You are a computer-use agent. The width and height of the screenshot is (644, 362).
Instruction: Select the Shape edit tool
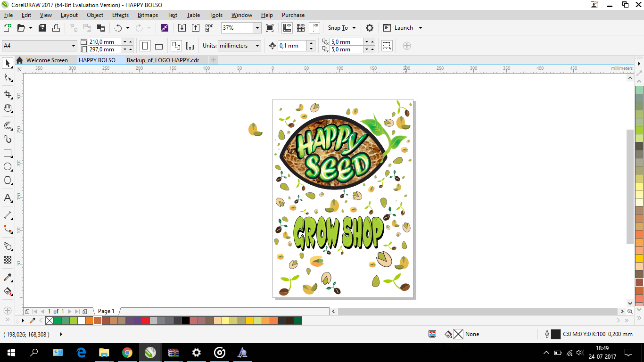tap(8, 78)
